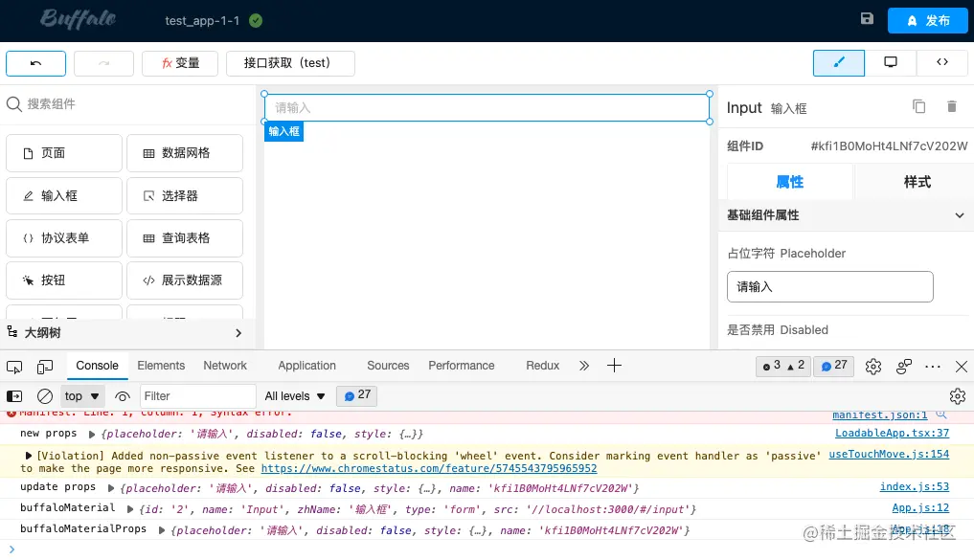974x560 pixels.
Task: Click the live expression eye icon
Action: (x=123, y=396)
